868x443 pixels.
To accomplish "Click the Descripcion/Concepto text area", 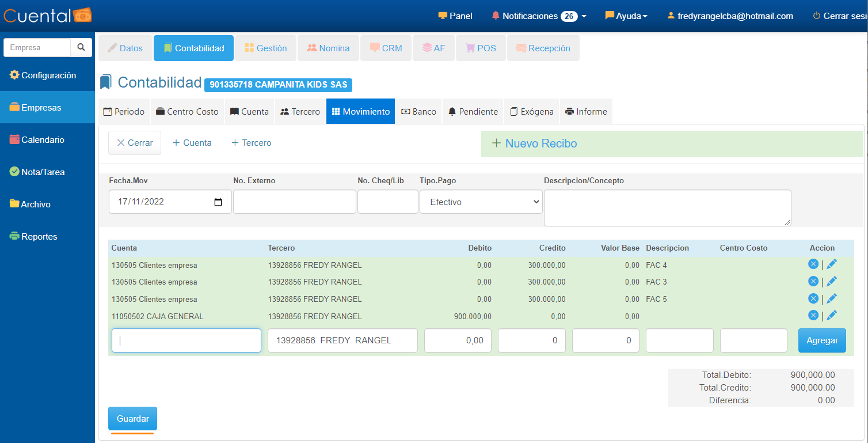I will pyautogui.click(x=668, y=208).
